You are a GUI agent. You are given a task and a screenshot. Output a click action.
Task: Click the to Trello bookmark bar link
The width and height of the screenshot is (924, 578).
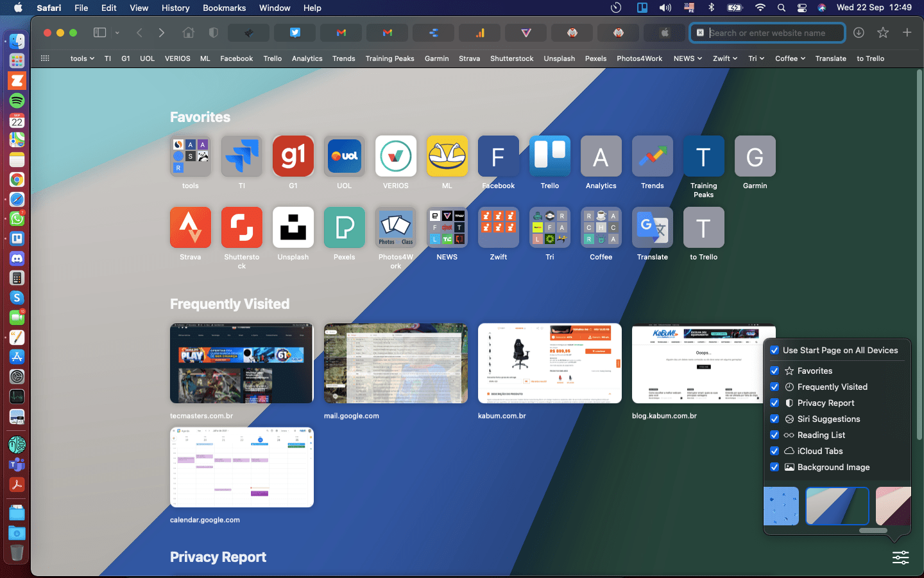870,58
